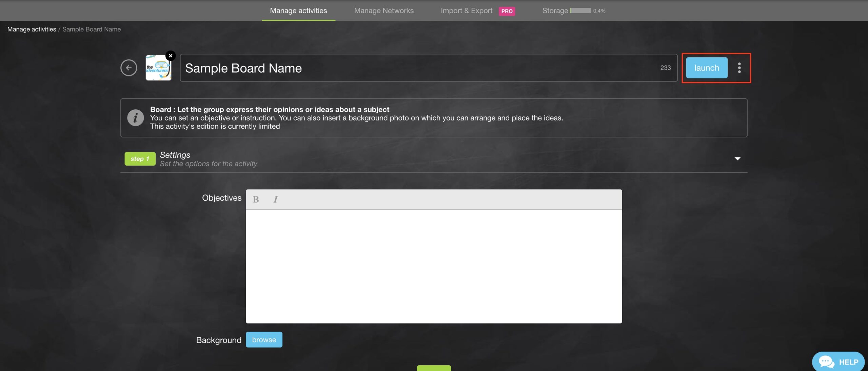Click the browse button for background
The height and width of the screenshot is (371, 868).
tap(264, 339)
